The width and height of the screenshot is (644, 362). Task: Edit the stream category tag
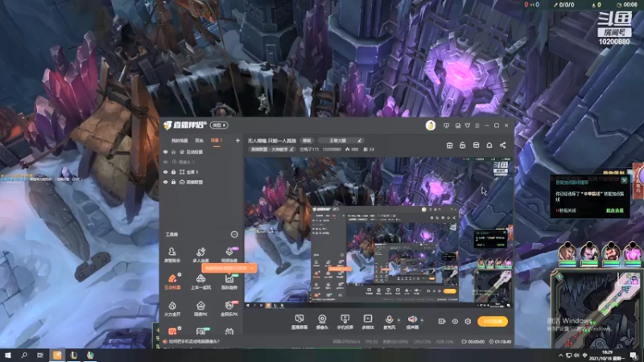[272, 150]
